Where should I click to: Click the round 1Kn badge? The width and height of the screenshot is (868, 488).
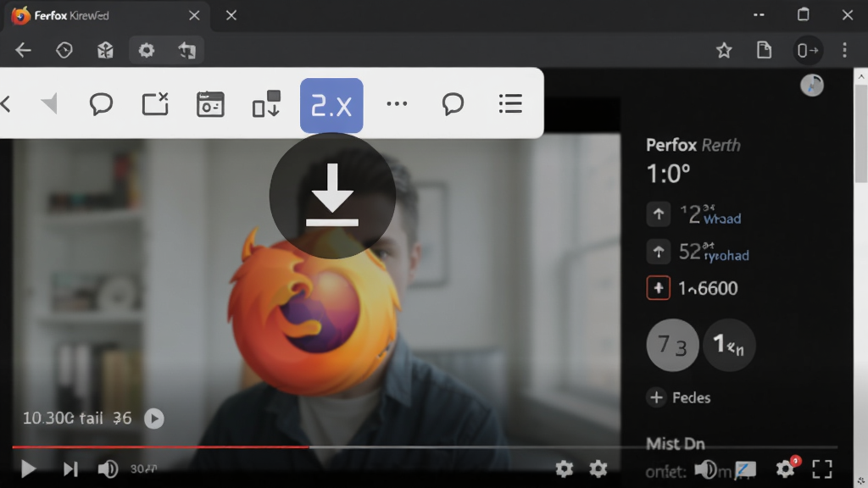(729, 345)
